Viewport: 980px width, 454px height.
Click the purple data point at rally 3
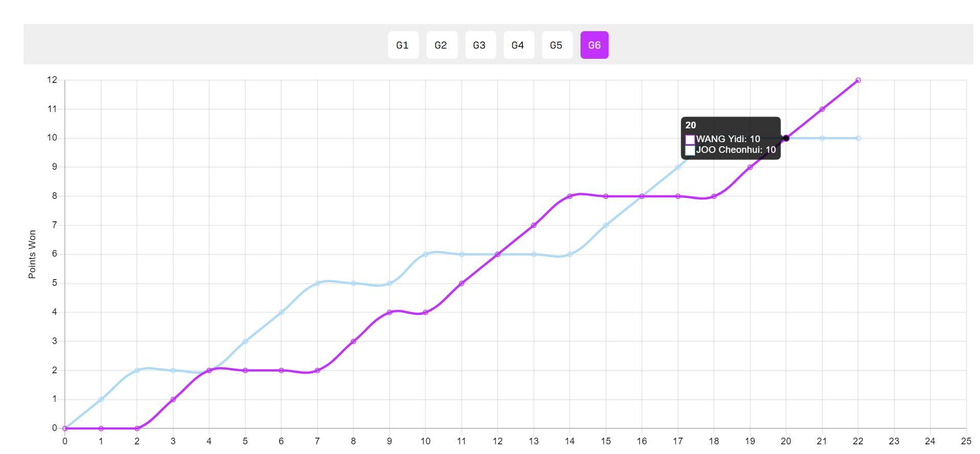(173, 399)
